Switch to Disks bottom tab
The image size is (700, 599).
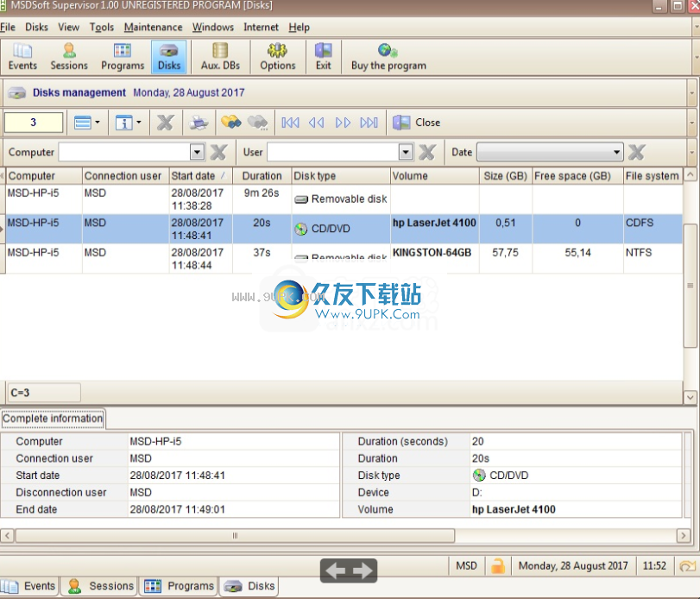coord(249,586)
